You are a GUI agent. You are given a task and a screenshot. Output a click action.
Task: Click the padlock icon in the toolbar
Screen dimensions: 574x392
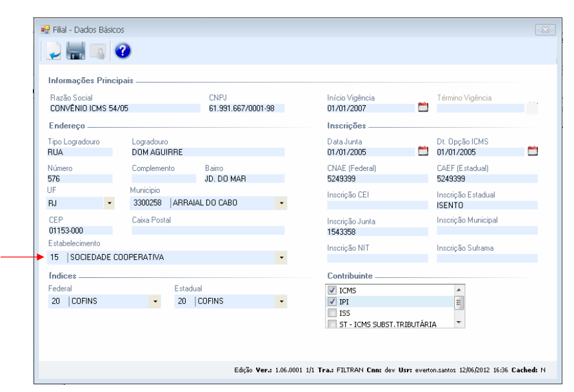97,52
